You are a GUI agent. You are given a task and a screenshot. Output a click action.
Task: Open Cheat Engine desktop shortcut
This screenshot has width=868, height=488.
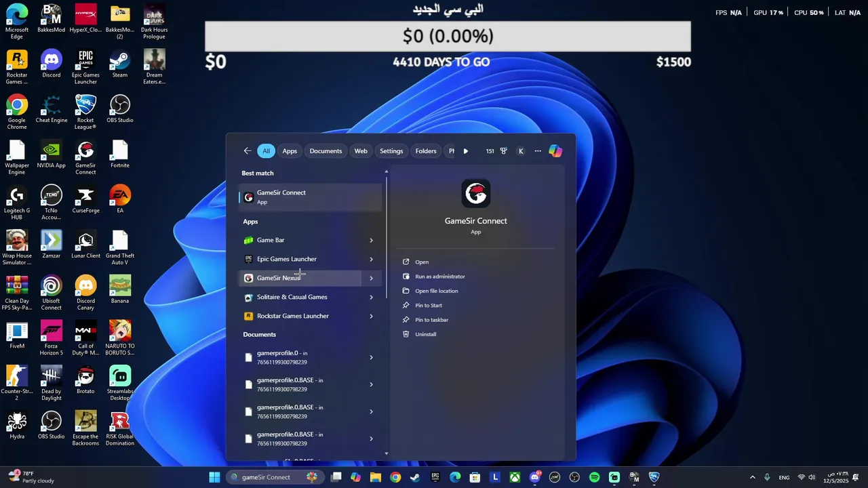point(52,109)
